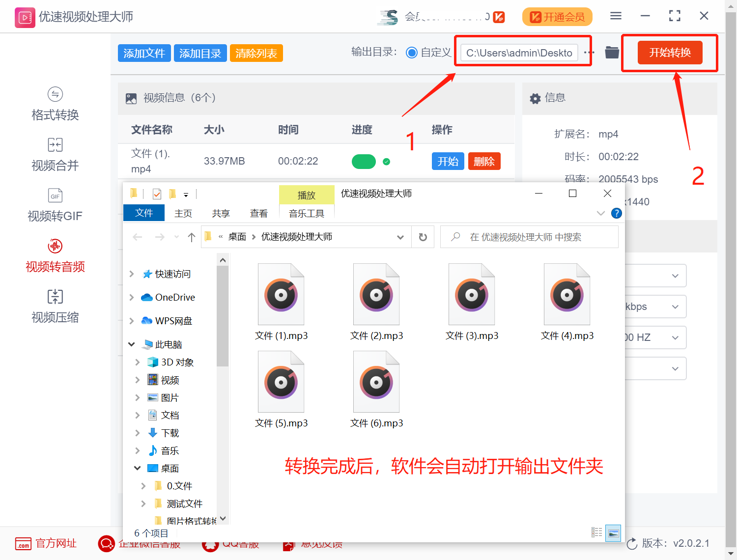Viewport: 737px width, 560px height.
Task: Refresh the Explorer folder view
Action: tap(423, 237)
